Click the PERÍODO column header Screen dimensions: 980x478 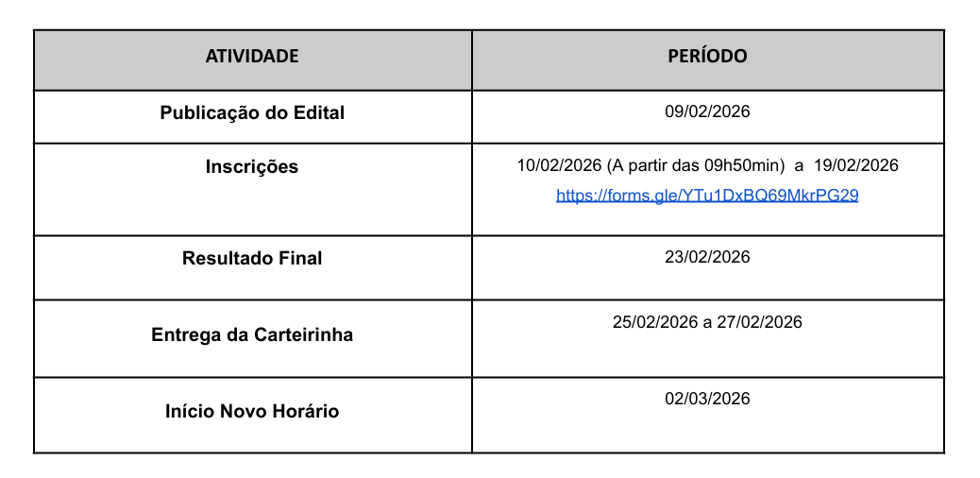click(707, 57)
